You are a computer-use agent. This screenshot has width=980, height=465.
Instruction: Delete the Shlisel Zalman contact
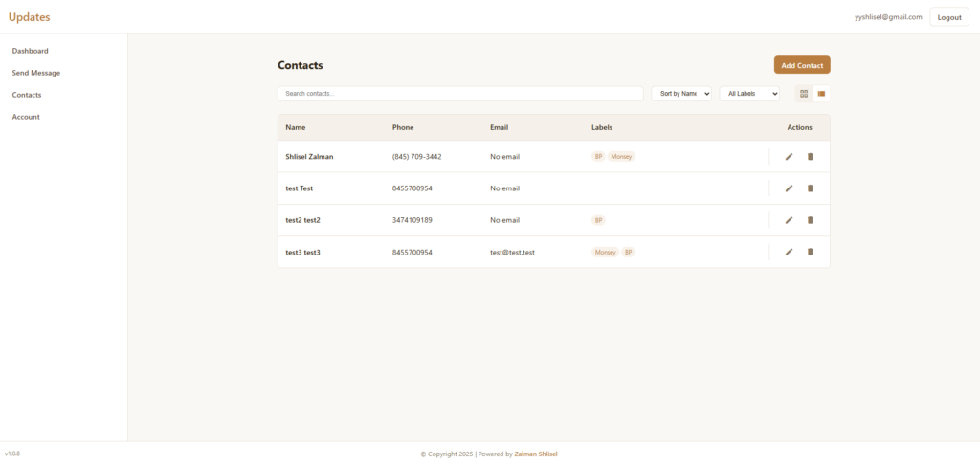[x=810, y=157]
